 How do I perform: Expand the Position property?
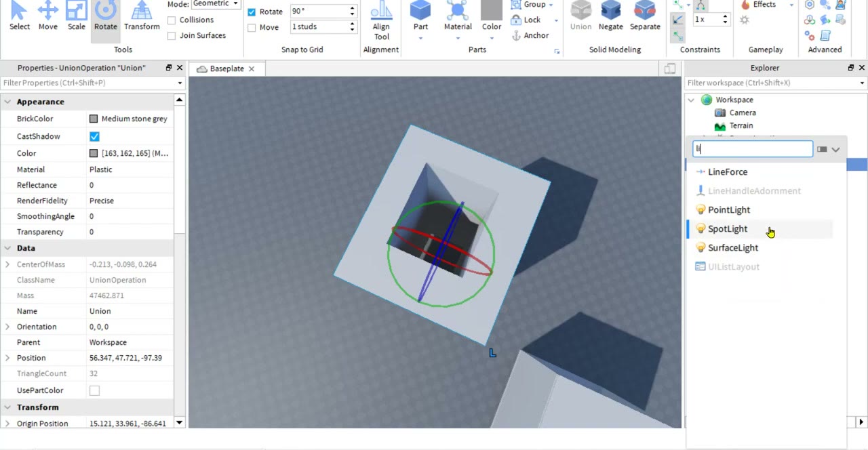tap(7, 358)
